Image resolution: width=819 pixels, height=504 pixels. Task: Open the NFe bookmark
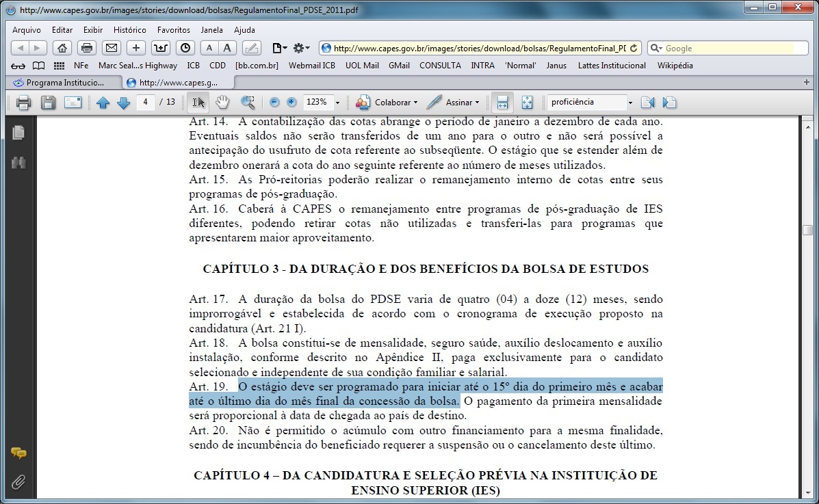pyautogui.click(x=81, y=66)
